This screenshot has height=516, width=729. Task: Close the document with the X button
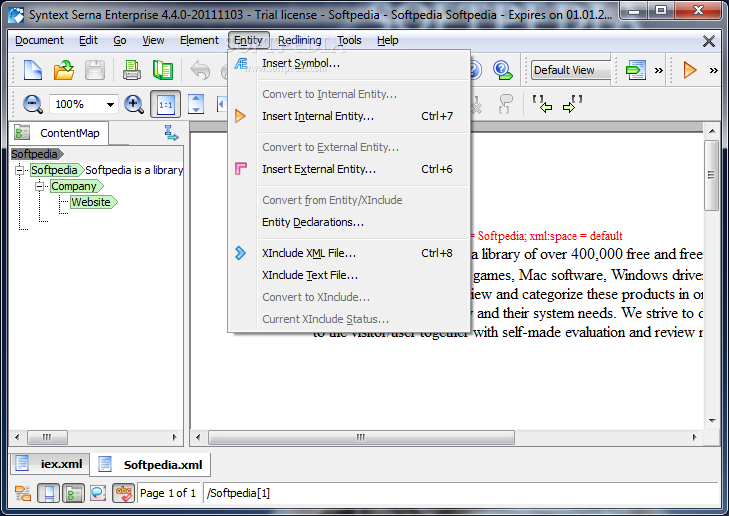tap(709, 41)
